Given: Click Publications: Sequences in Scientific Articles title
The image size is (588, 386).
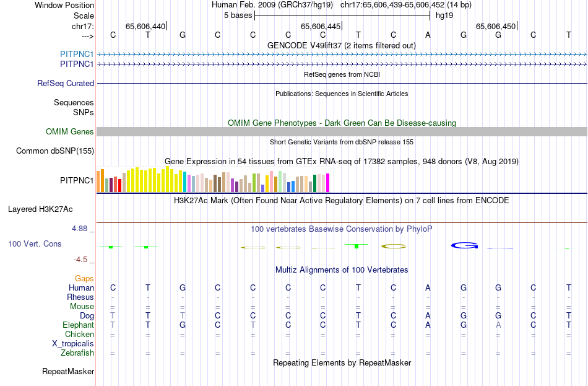Looking at the screenshot, I should pyautogui.click(x=342, y=94).
